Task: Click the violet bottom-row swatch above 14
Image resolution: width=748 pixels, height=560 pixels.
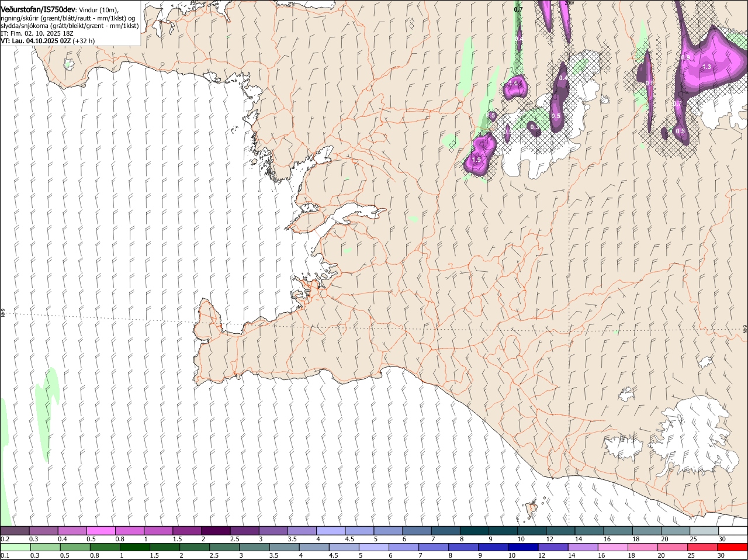Action: pyautogui.click(x=583, y=548)
